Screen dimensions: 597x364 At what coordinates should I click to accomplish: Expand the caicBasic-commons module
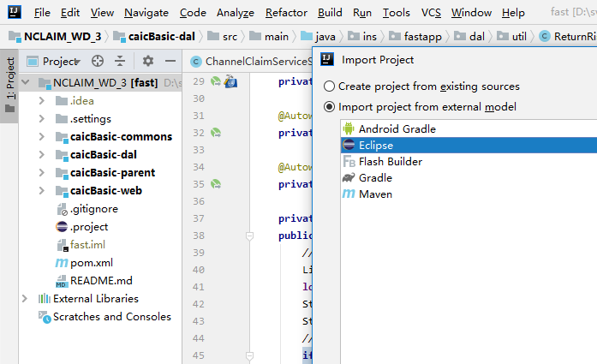pos(41,137)
